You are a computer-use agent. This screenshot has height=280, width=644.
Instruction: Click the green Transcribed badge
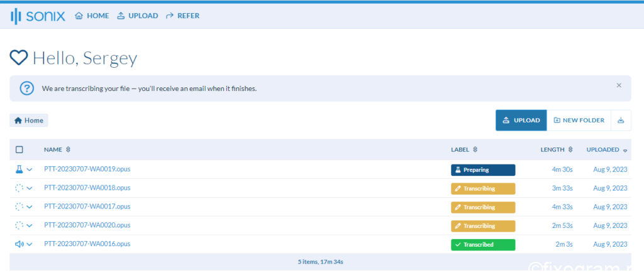point(483,245)
